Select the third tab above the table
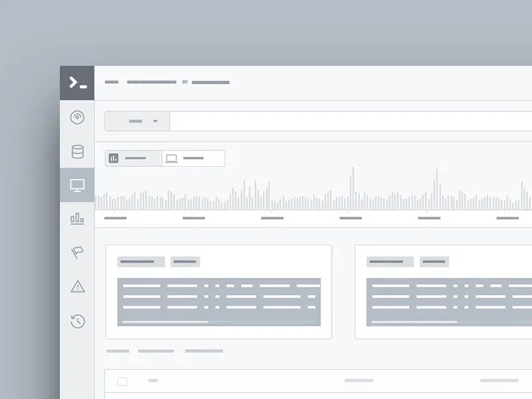Image resolution: width=532 pixels, height=399 pixels. tap(204, 351)
